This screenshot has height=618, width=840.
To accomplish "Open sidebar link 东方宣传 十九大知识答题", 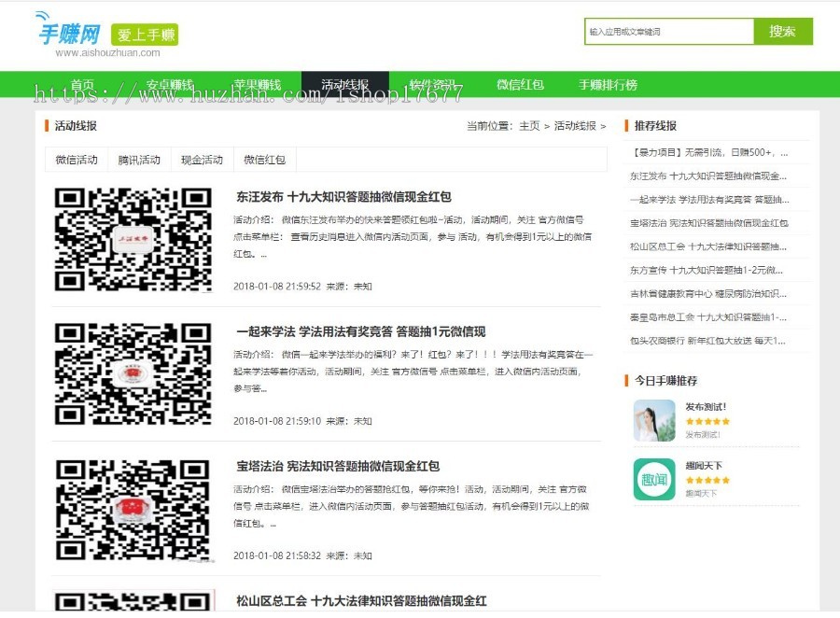I will coord(707,270).
